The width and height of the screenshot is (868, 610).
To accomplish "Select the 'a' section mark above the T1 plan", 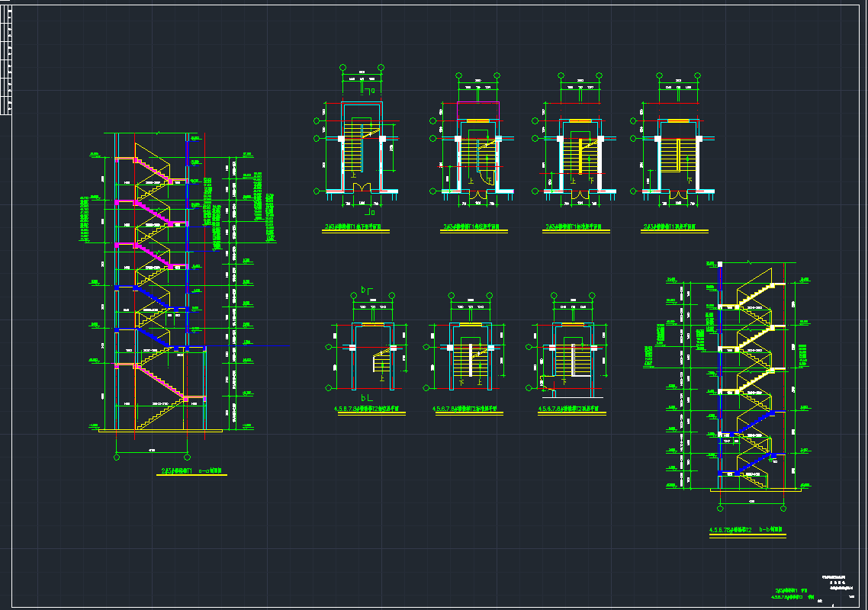I will [370, 90].
